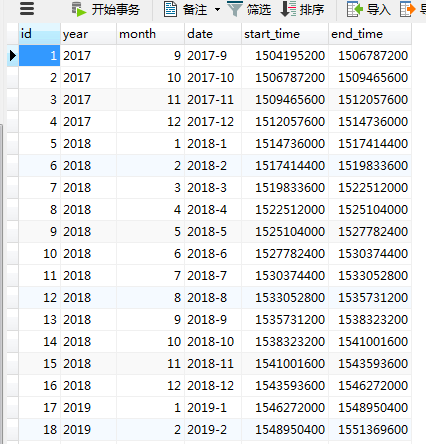
Task: Click the year column header
Action: (x=89, y=34)
